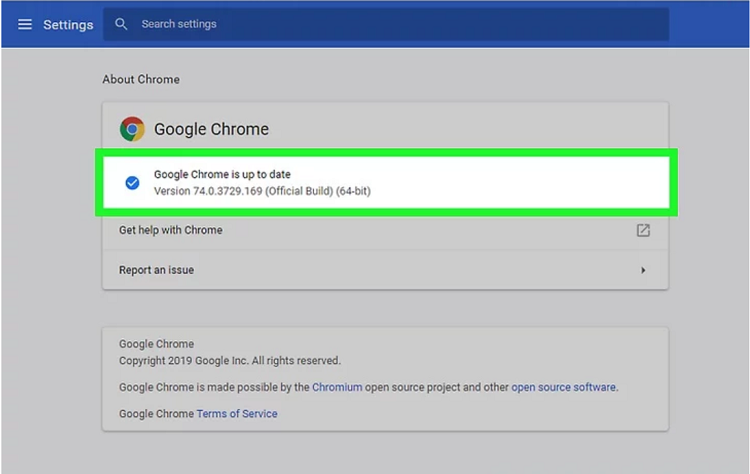Click the external link icon for help
Image resolution: width=750 pixels, height=474 pixels.
pos(643,230)
